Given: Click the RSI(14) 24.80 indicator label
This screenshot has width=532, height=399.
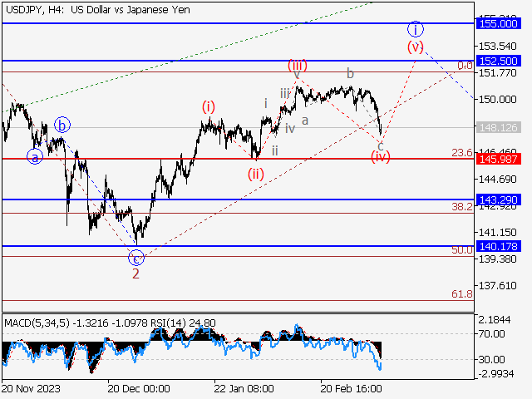Looking at the screenshot, I should coord(183,323).
